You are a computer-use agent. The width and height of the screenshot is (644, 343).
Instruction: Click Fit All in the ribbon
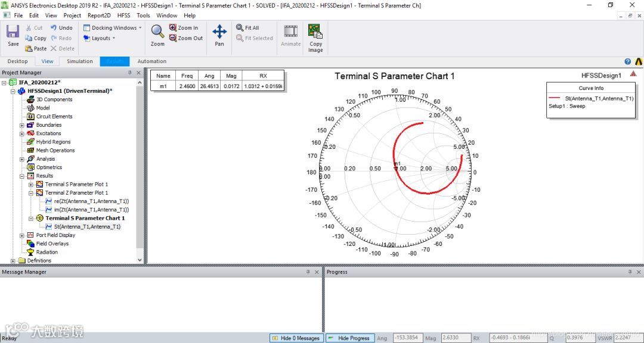pos(247,28)
